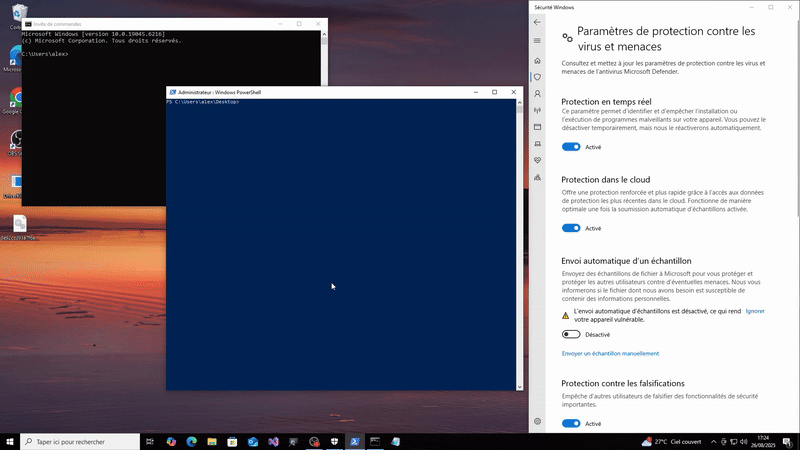Click the Protection en temps réel heading
This screenshot has height=450, width=800.
coord(606,102)
